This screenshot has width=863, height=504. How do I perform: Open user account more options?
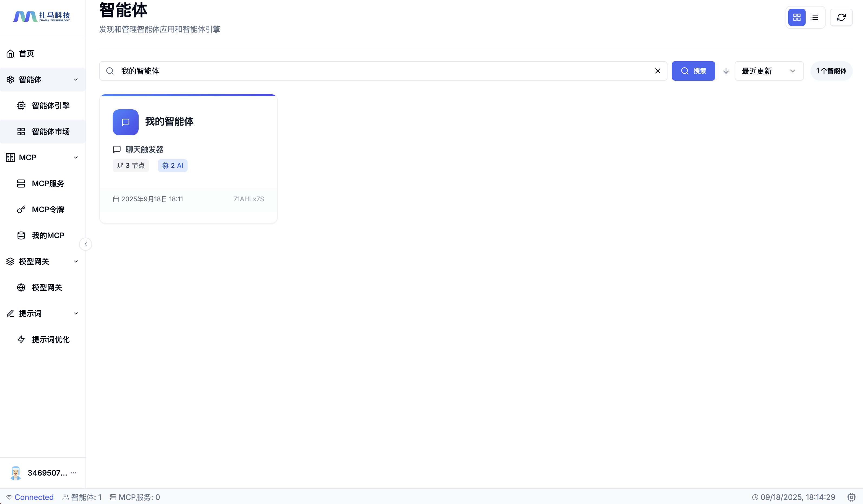coord(74,473)
